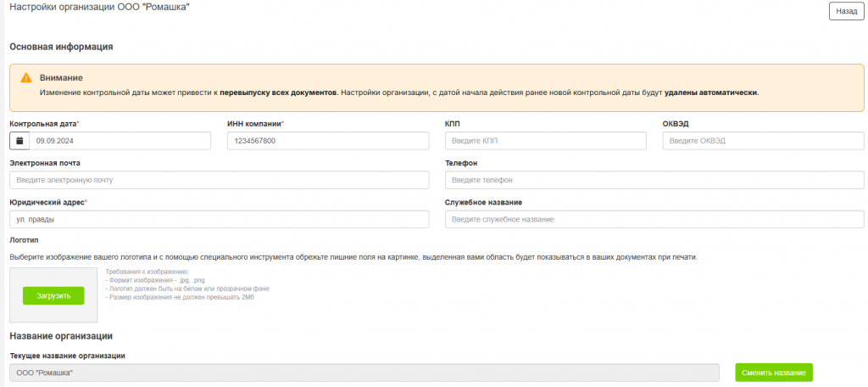This screenshot has width=868, height=387.
Task: Click the Внимание alert heading
Action: pyautogui.click(x=61, y=78)
